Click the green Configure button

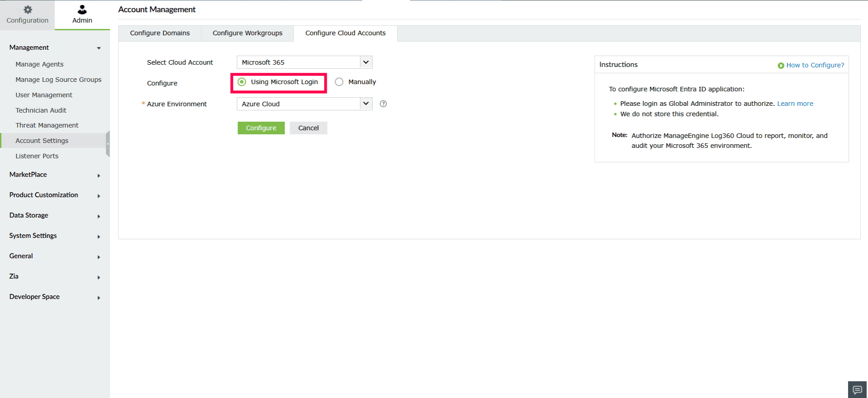(261, 128)
